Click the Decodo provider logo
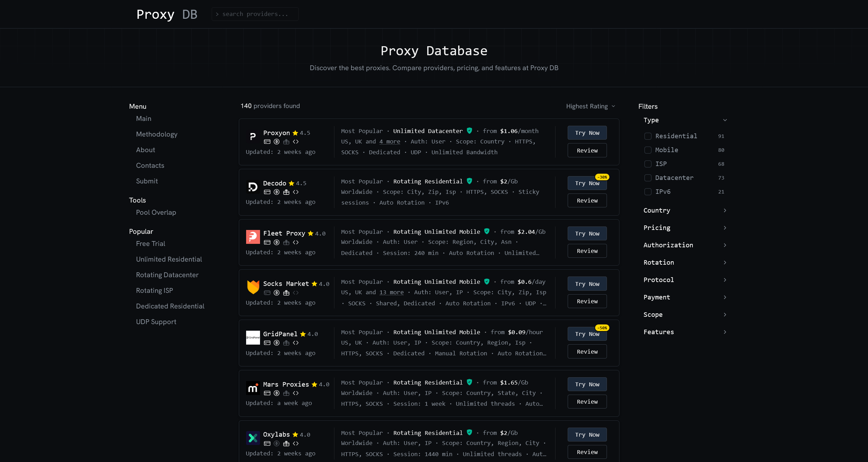Image resolution: width=868 pixels, height=462 pixels. 253,187
